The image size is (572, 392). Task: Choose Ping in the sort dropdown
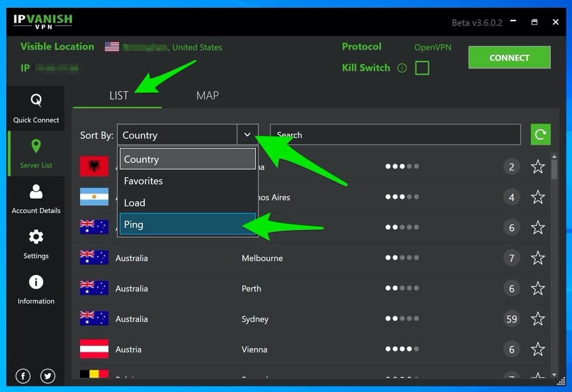click(x=187, y=225)
